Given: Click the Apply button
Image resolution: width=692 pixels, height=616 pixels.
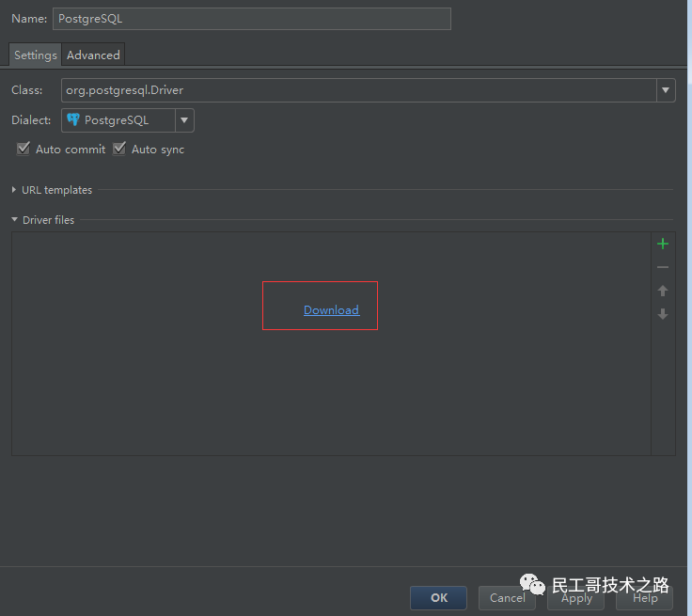Looking at the screenshot, I should point(576,598).
